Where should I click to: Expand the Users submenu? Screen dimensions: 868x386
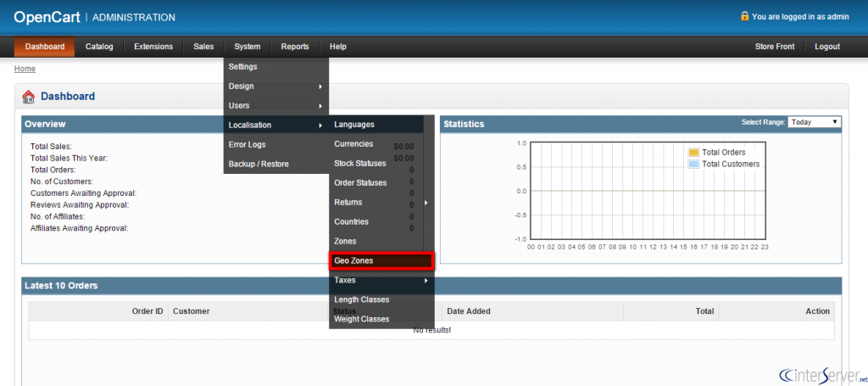pos(276,106)
